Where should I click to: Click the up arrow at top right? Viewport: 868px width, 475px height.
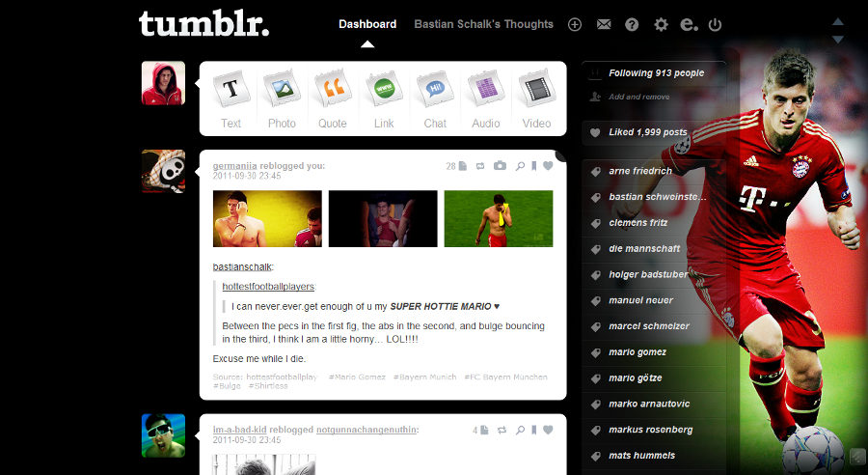pos(838,21)
